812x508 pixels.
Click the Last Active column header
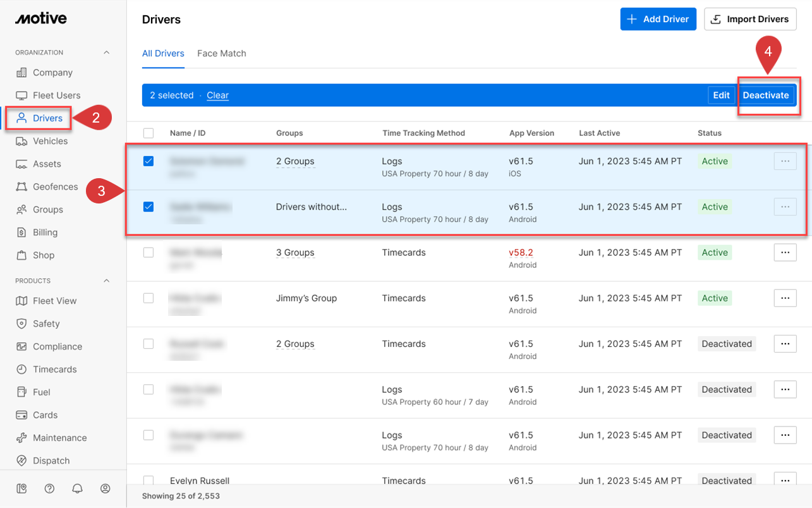click(599, 133)
